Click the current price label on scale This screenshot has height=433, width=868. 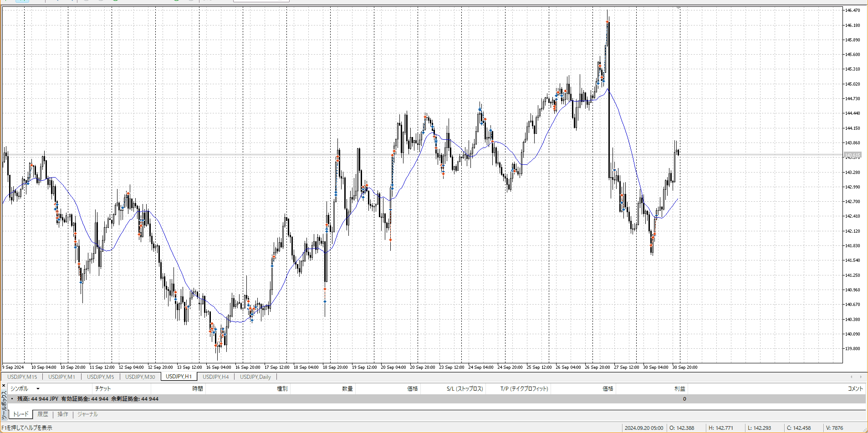coord(852,155)
